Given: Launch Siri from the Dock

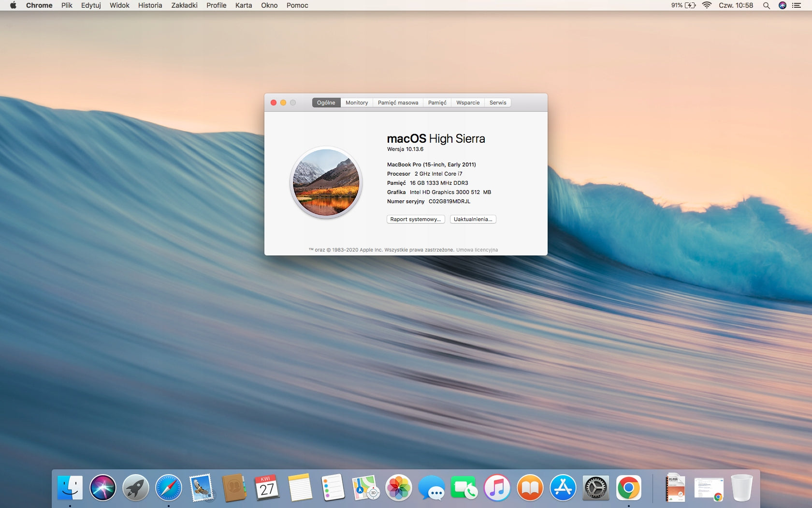Looking at the screenshot, I should tap(103, 488).
